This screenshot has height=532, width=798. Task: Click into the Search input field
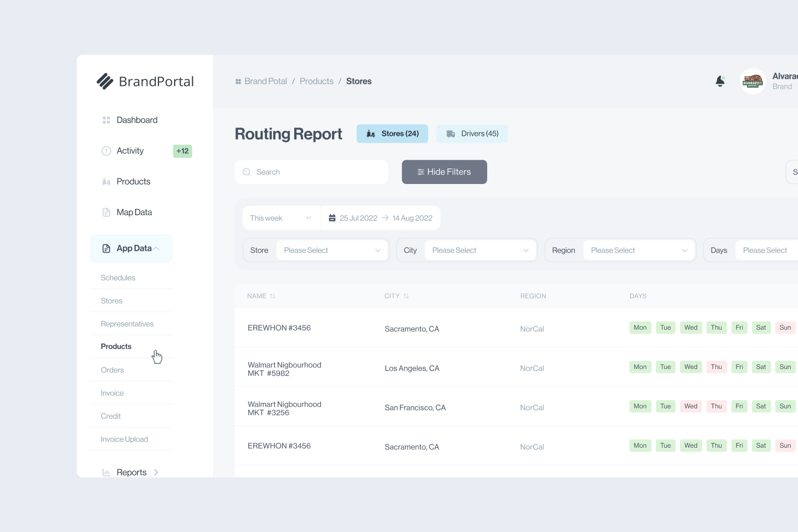coord(311,172)
